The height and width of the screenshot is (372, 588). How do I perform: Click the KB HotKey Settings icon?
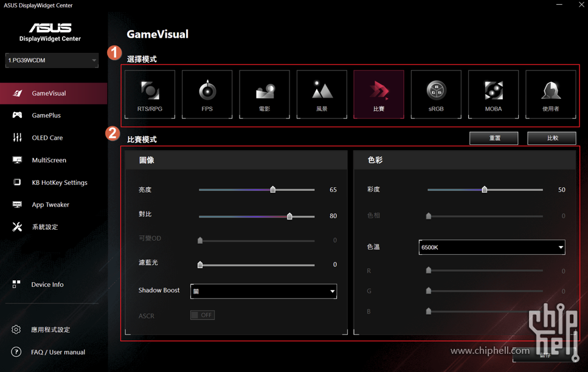tap(17, 182)
